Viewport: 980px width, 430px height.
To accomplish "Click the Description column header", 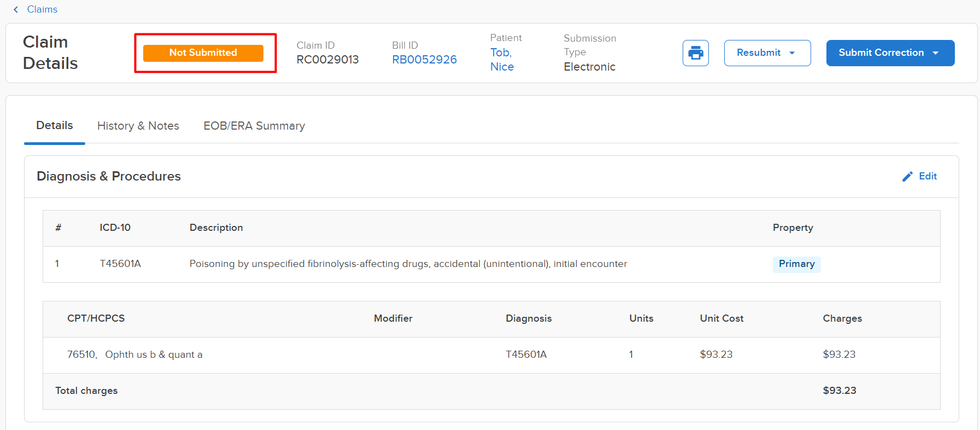I will pyautogui.click(x=216, y=228).
